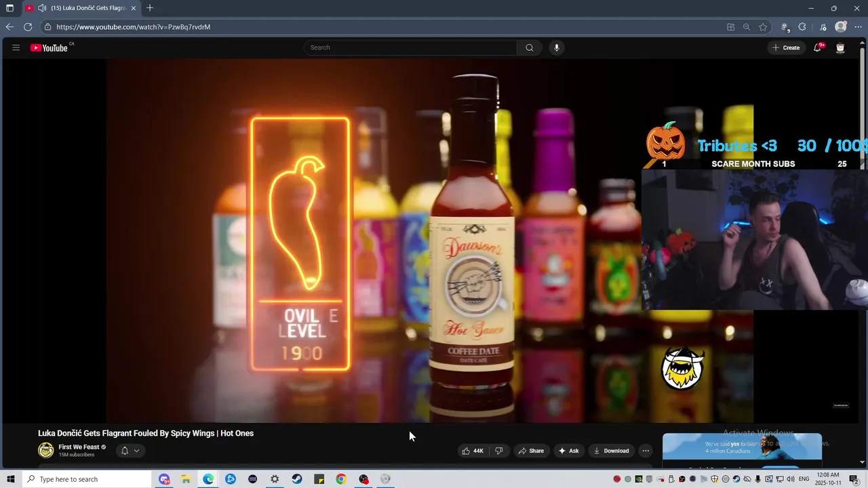Open Edge Settings and more ellipsis menu
The width and height of the screenshot is (868, 488).
pyautogui.click(x=858, y=27)
